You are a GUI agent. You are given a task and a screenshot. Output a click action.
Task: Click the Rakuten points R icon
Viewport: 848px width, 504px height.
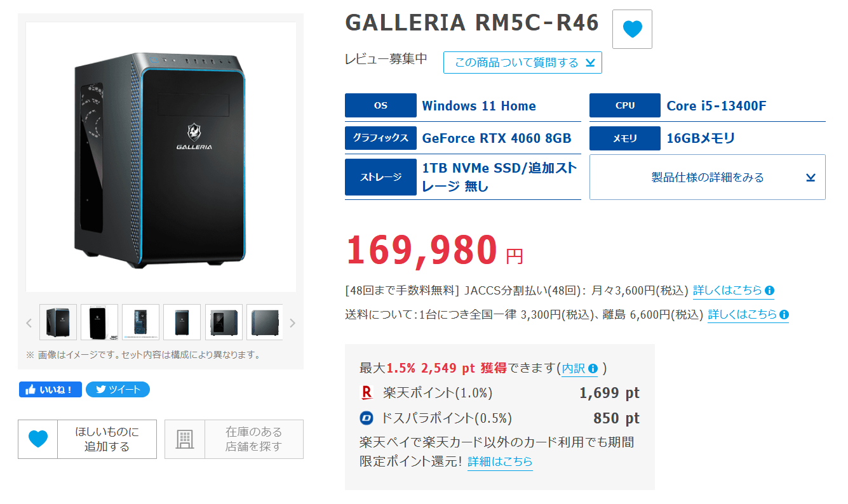coord(367,393)
